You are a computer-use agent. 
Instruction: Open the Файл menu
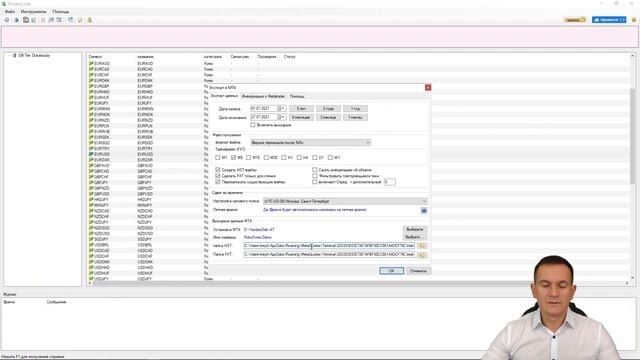tap(10, 11)
